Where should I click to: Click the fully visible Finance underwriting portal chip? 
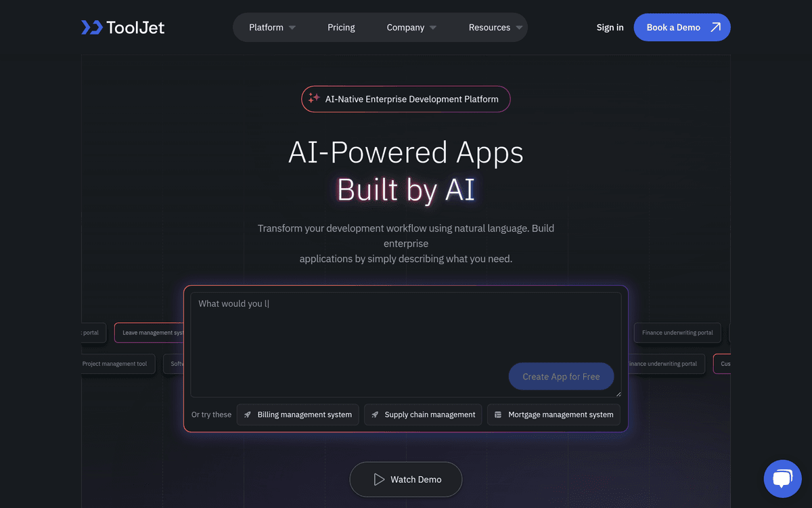tap(677, 333)
